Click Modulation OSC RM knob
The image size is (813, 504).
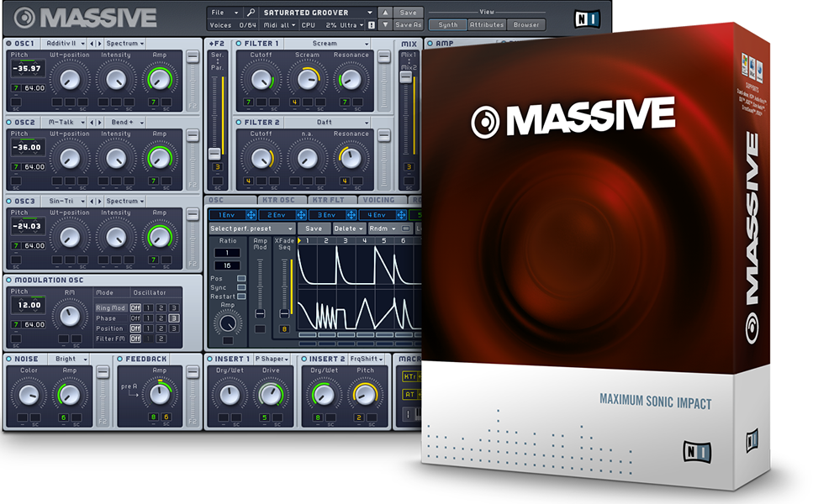(70, 316)
